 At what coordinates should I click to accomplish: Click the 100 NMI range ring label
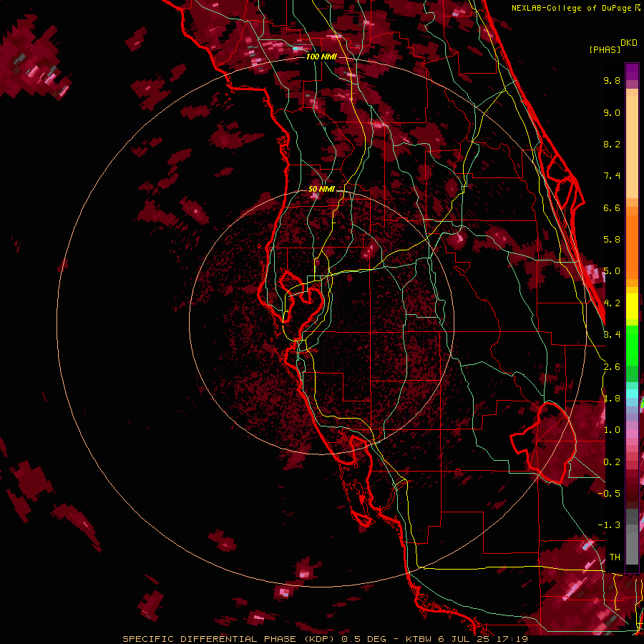(321, 57)
